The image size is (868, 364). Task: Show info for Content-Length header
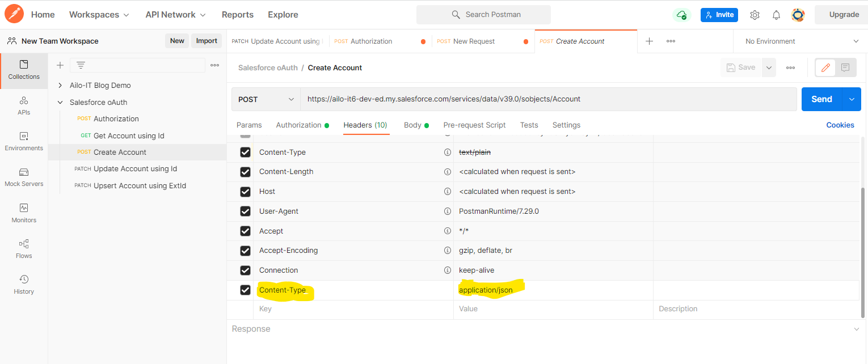pos(448,172)
